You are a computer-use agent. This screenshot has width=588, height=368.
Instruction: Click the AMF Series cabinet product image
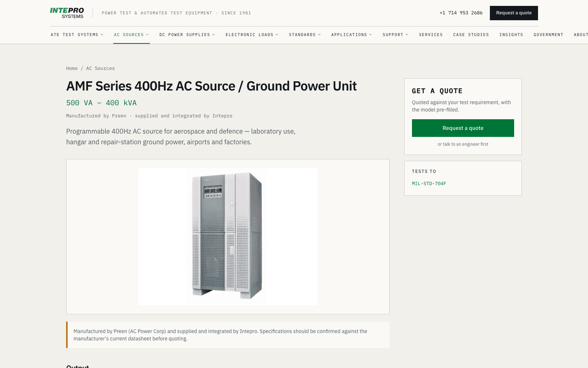coord(228,237)
